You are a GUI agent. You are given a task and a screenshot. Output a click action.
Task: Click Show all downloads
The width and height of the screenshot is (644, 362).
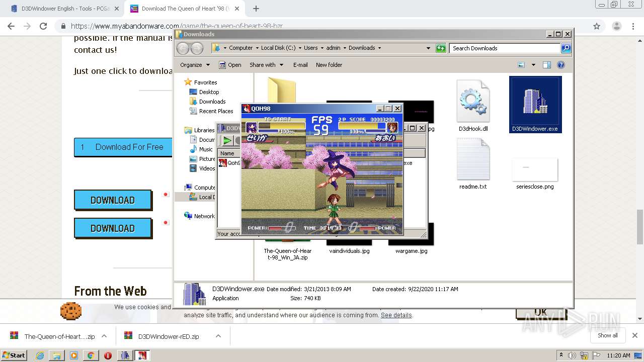tap(608, 335)
